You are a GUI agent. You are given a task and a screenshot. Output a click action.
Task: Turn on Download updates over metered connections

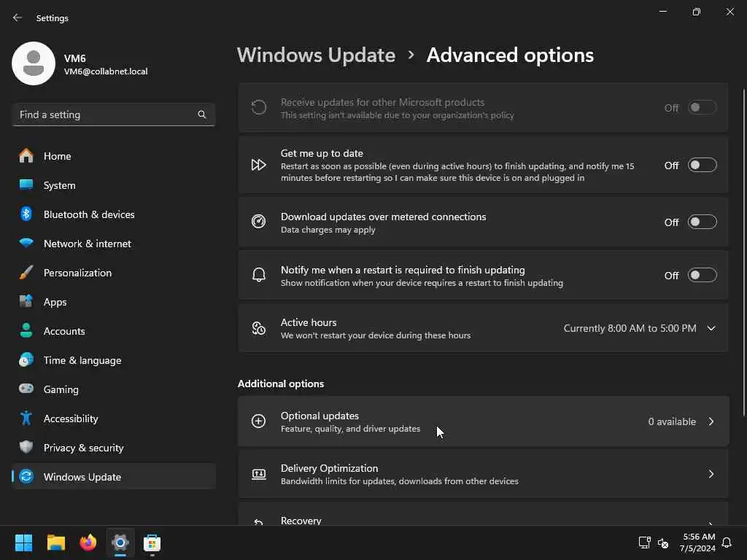[703, 222]
